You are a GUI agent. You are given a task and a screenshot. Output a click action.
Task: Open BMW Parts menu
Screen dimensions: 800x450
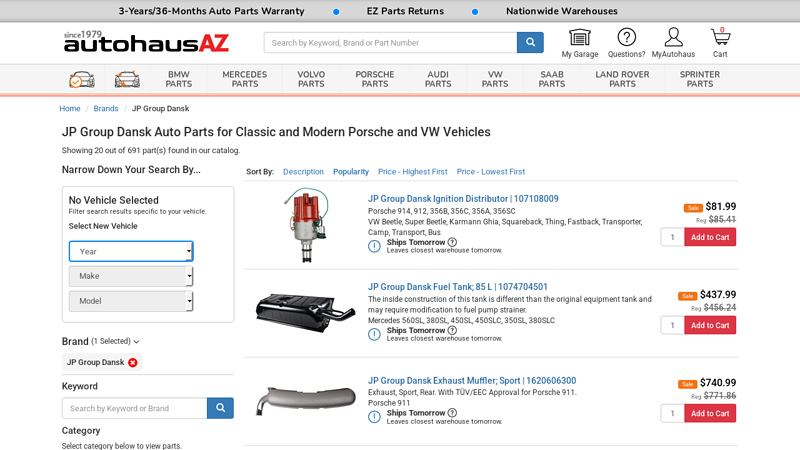tap(179, 79)
